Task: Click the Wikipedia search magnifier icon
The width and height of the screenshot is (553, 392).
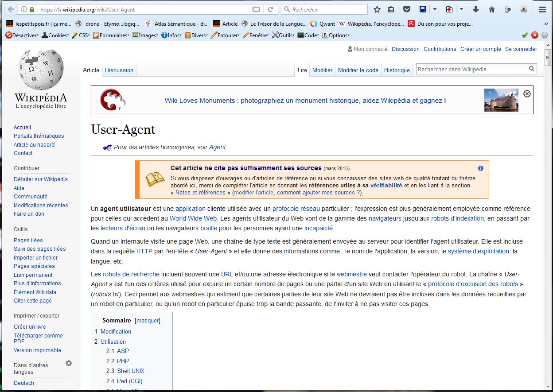Action: click(x=531, y=69)
